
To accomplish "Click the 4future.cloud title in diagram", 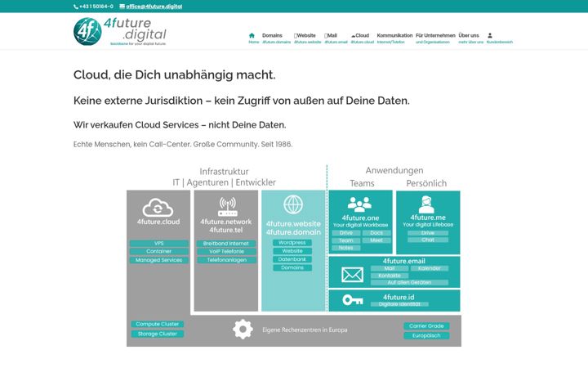I will 158,222.
